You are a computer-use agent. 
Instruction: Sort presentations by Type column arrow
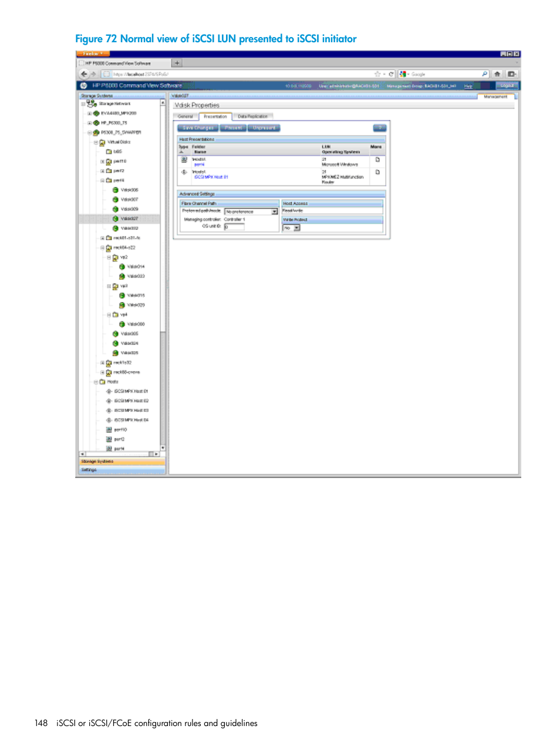tap(182, 151)
